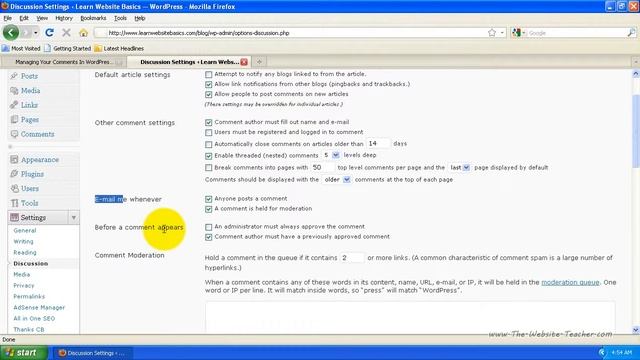Open General settings submenu link
This screenshot has width=640, height=360.
pyautogui.click(x=25, y=231)
